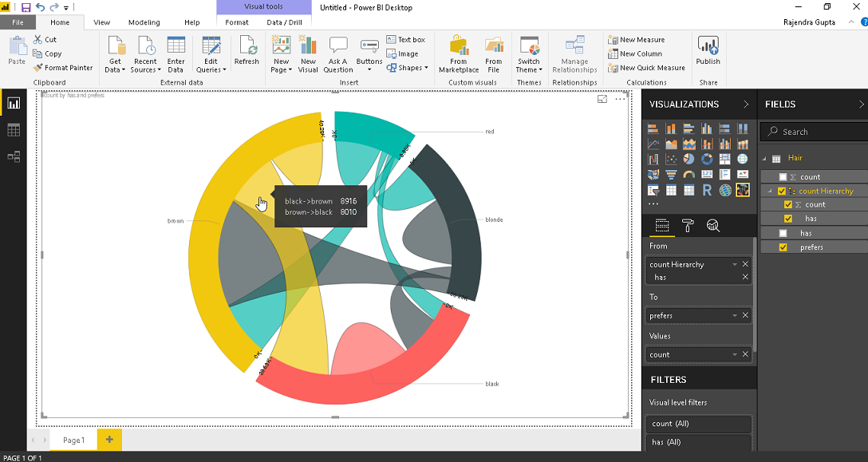Select the R script visual icon
Screen dimensions: 868x462
(x=707, y=190)
